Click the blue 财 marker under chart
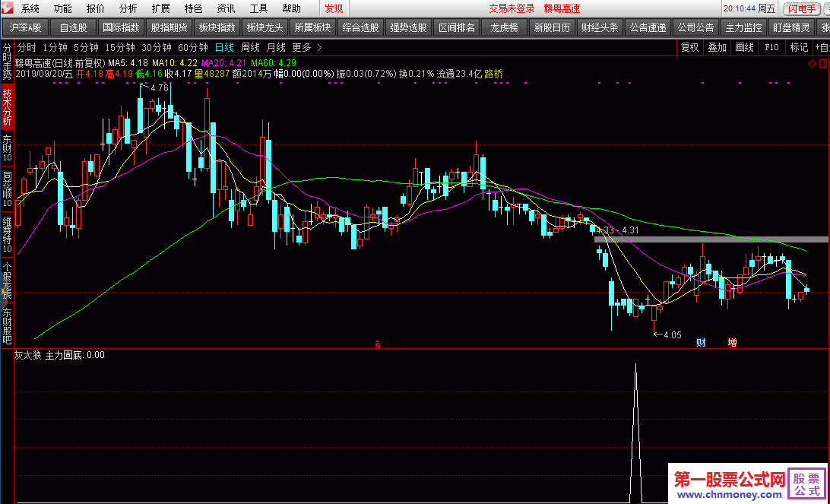The width and height of the screenshot is (830, 504). tap(701, 343)
